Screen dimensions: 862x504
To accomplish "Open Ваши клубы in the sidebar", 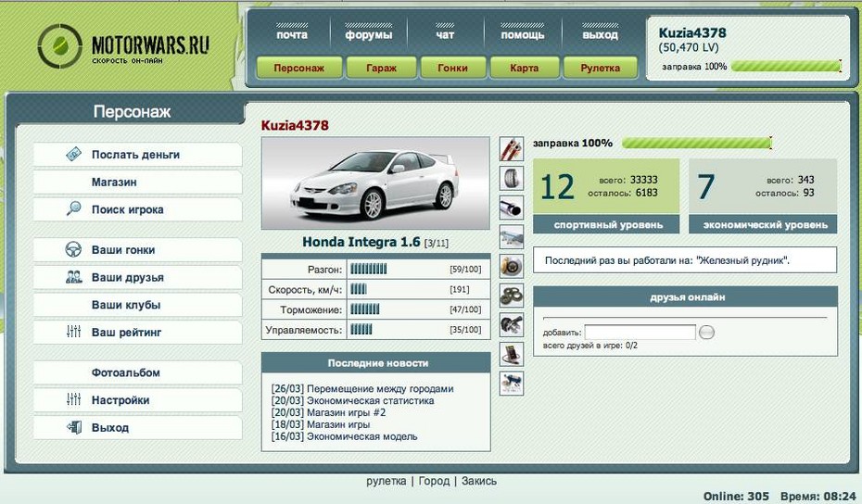I will tap(137, 305).
